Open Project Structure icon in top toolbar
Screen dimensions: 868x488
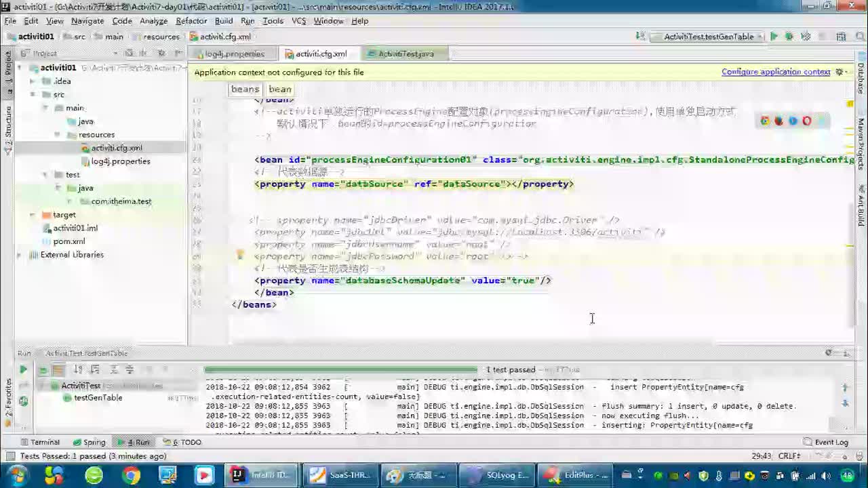(841, 37)
